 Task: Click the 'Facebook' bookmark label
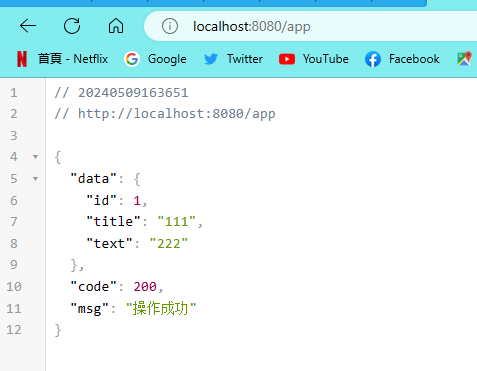point(414,59)
